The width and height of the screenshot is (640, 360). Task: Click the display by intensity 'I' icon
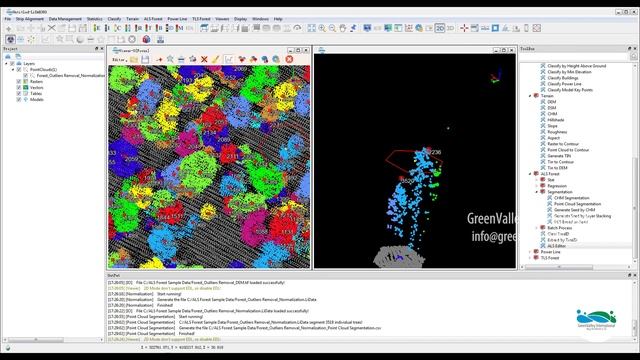(107, 28)
